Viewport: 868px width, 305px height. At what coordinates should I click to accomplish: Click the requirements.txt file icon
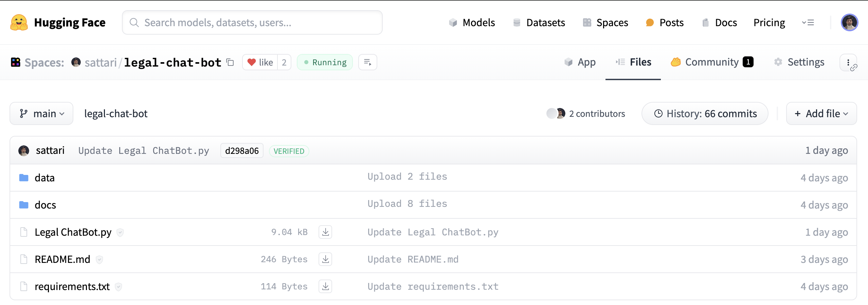tap(24, 286)
